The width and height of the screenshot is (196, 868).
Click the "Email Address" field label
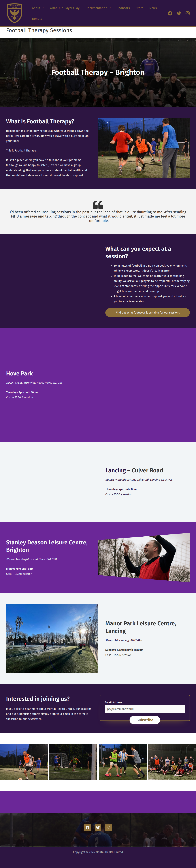tap(113, 702)
